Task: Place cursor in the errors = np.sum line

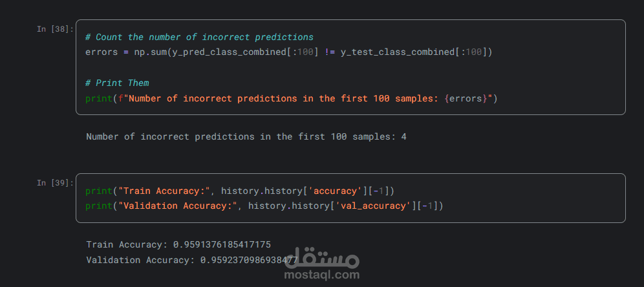Action: click(x=288, y=52)
